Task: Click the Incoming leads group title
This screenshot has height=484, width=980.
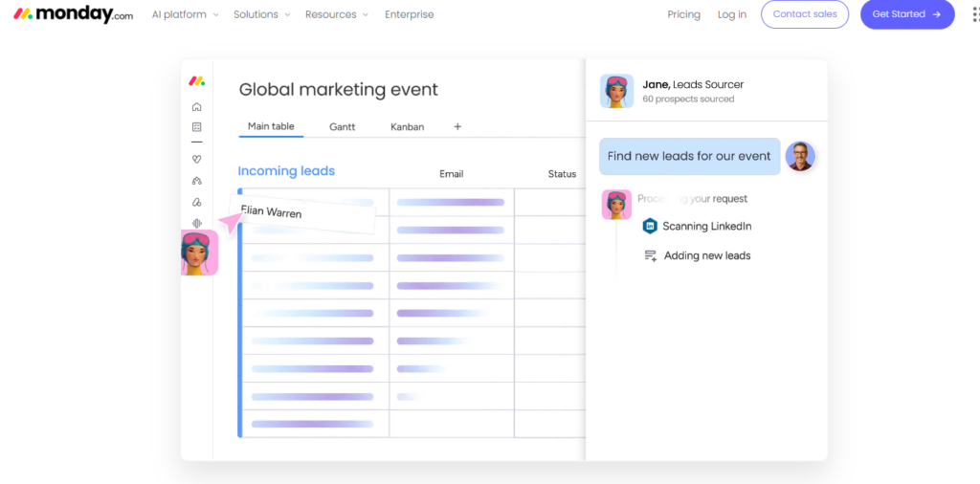Action: 286,170
